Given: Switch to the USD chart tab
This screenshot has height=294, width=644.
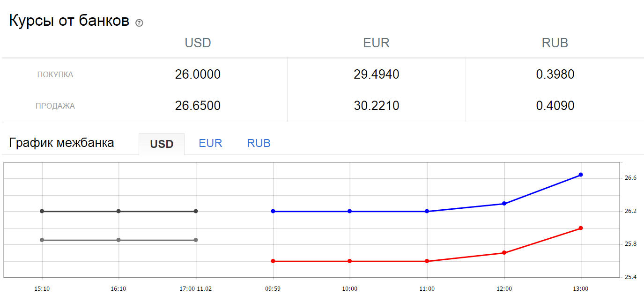Looking at the screenshot, I should (x=162, y=144).
